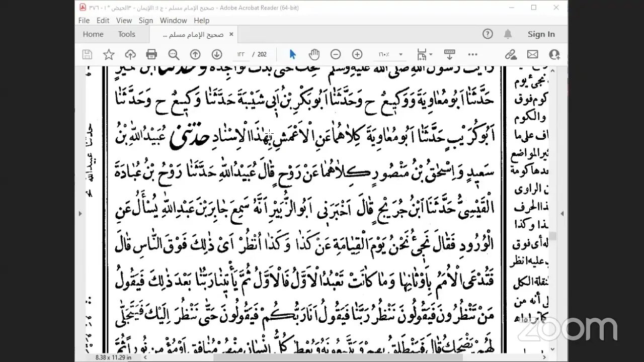This screenshot has width=644, height=362.
Task: Open the notifications bell
Action: (508, 34)
